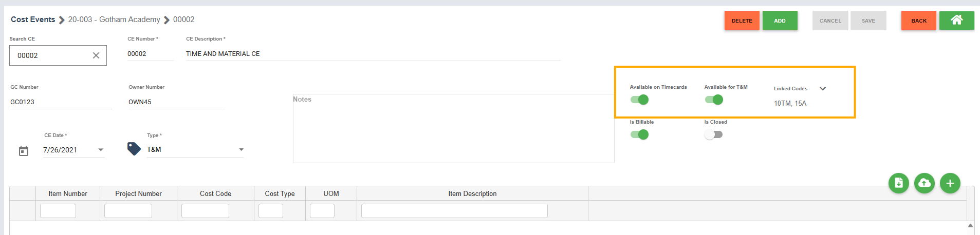Turn off the Is Billable switch
The image size is (980, 235).
640,134
